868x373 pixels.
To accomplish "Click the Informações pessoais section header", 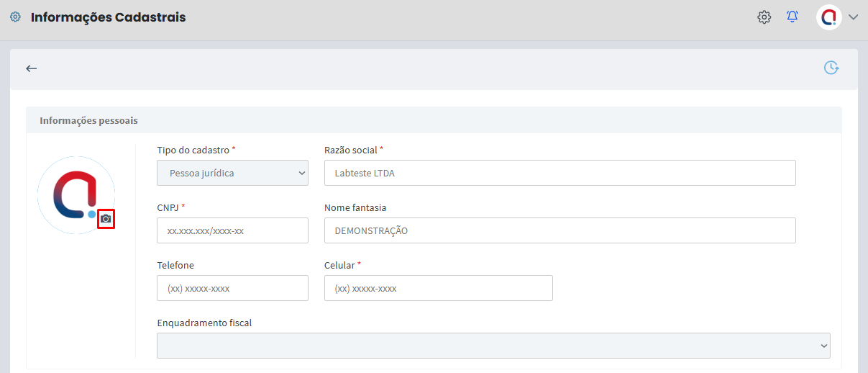I will click(88, 120).
